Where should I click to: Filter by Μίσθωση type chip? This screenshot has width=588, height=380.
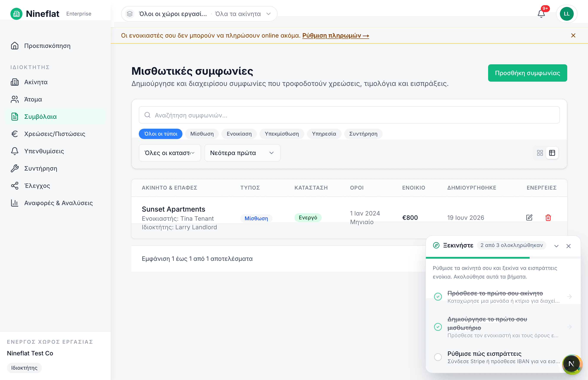pos(202,134)
